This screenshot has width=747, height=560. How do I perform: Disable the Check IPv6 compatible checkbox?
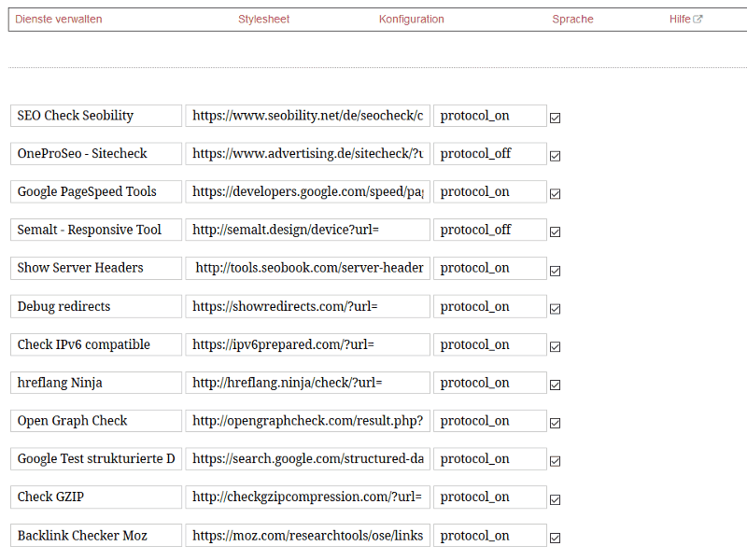click(x=555, y=346)
